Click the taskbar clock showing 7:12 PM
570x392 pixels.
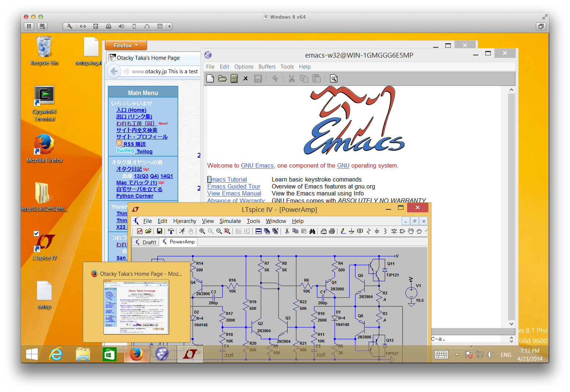click(530, 355)
